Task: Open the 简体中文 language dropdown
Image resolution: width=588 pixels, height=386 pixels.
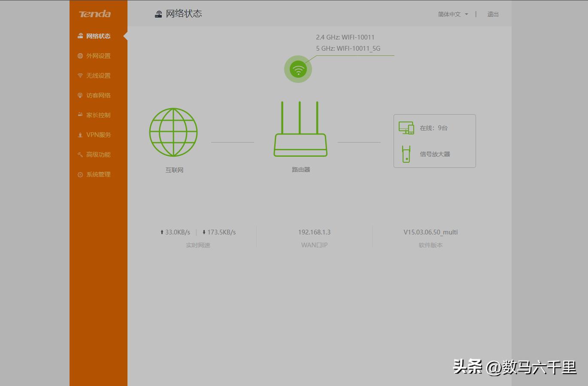Action: click(453, 14)
